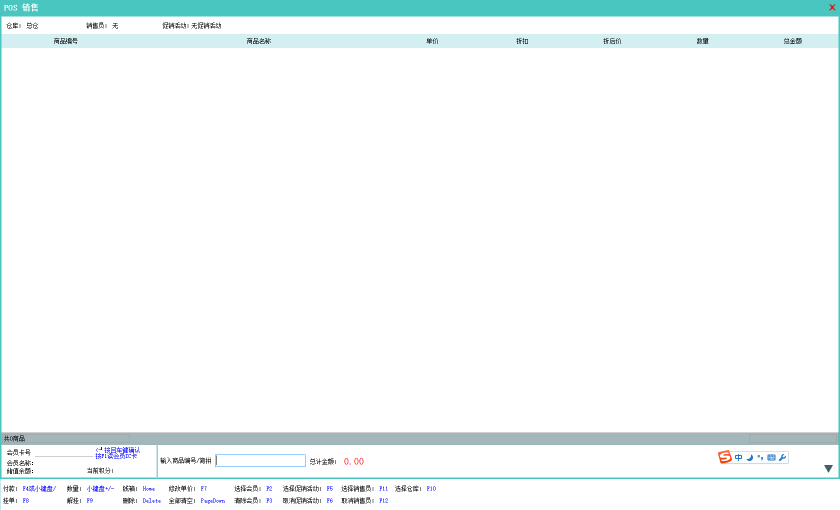Toggle the IME punctuation mode icon
The image size is (840, 510).
pos(760,457)
